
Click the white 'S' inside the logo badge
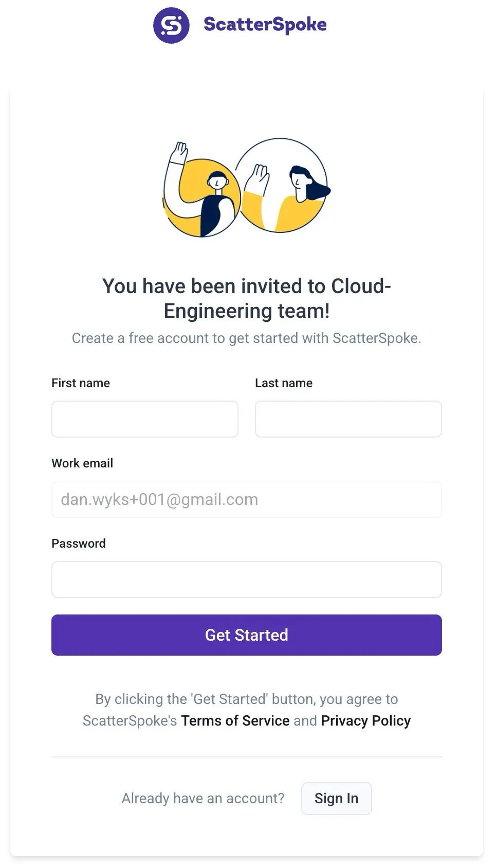click(x=171, y=24)
